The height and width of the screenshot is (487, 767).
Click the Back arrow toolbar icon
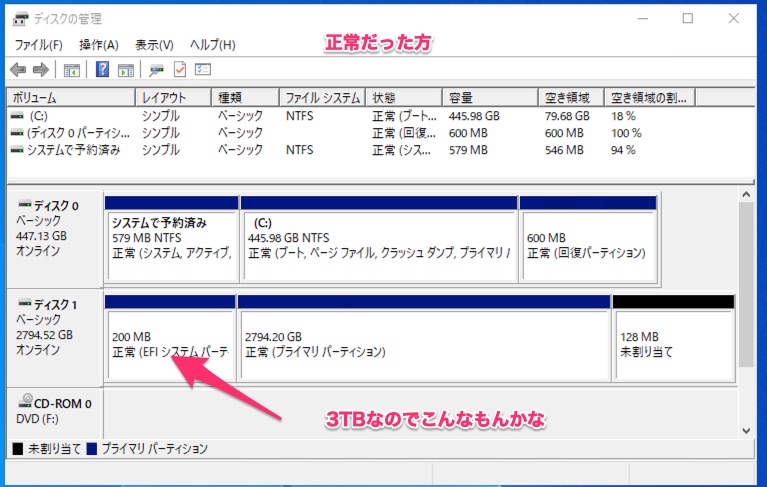(18, 70)
